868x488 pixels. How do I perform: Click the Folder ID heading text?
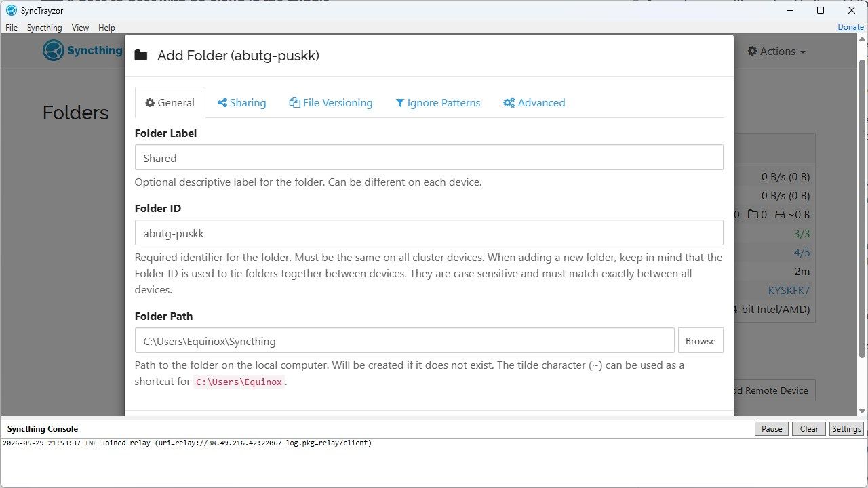coord(158,209)
